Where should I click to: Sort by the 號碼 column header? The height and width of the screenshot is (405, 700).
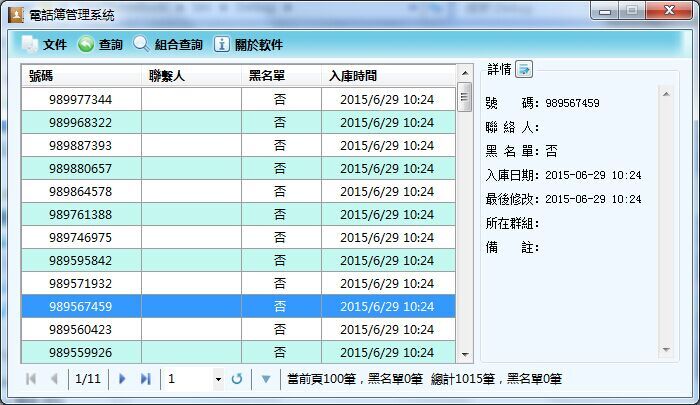tap(81, 76)
